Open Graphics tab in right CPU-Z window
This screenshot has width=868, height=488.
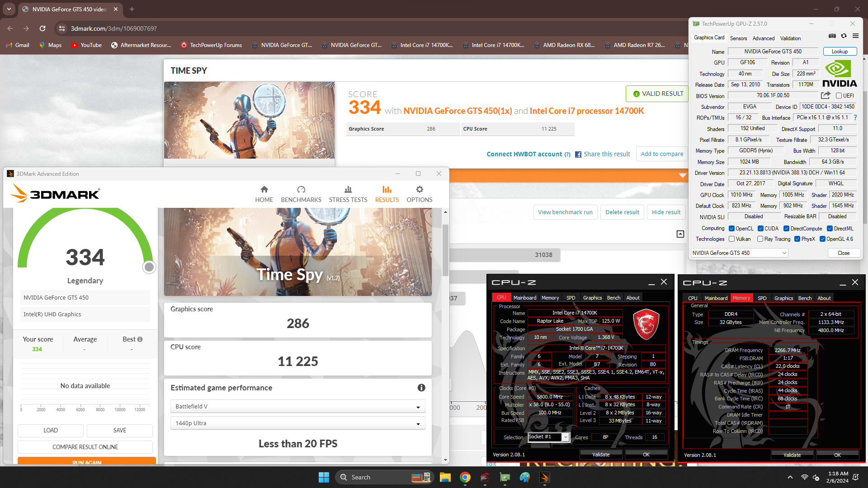click(x=783, y=298)
